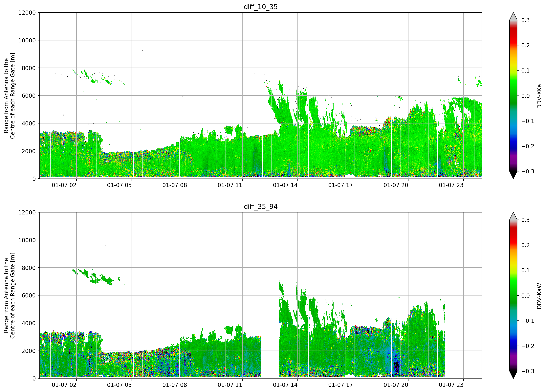Image resolution: width=546 pixels, height=392 pixels.
Task: Click the DDV-XKa colorbar gradient
Action: [x=513, y=96]
